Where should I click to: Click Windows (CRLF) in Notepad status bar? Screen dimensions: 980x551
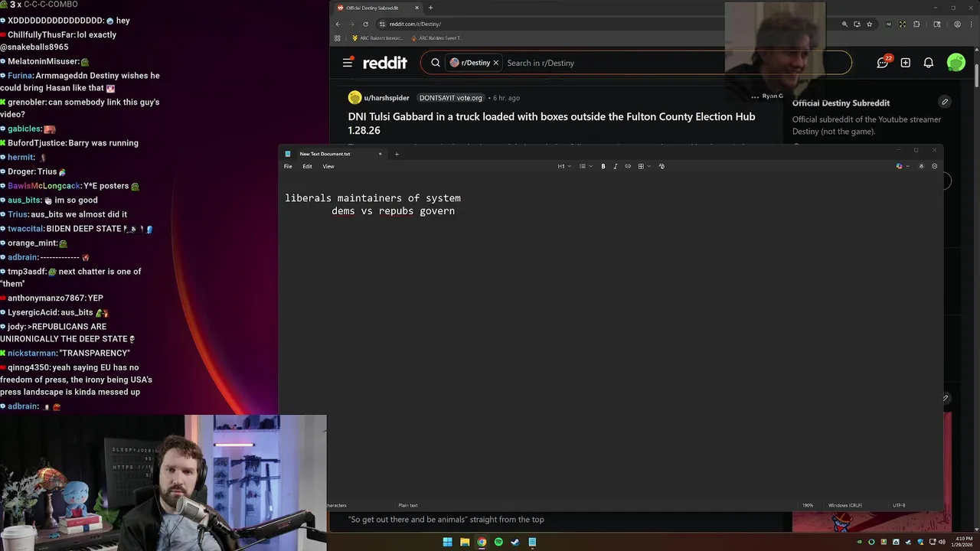tap(845, 505)
